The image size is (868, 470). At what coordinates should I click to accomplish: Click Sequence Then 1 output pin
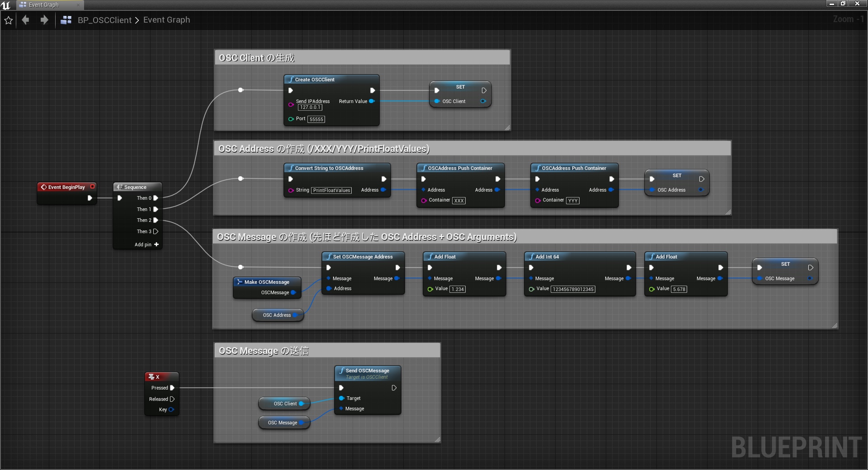tap(156, 209)
